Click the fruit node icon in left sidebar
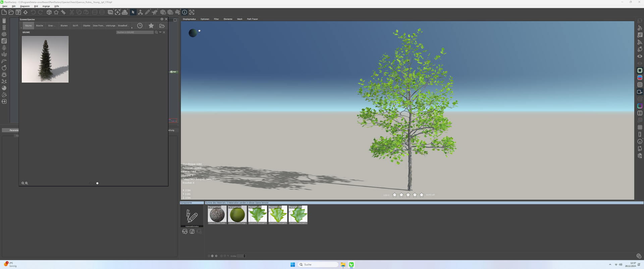The image size is (644, 269). click(4, 68)
